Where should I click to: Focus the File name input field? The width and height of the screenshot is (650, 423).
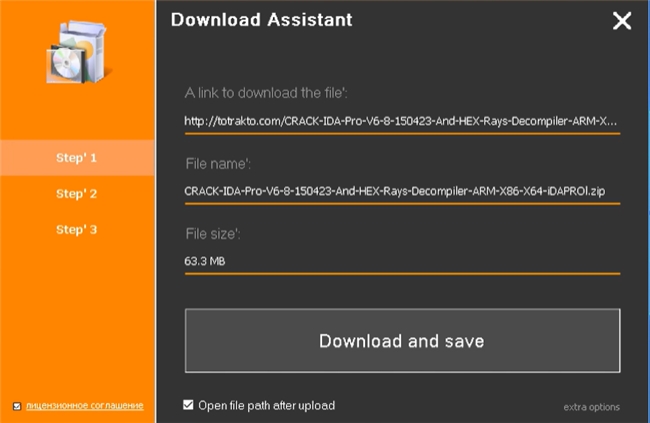tap(401, 190)
